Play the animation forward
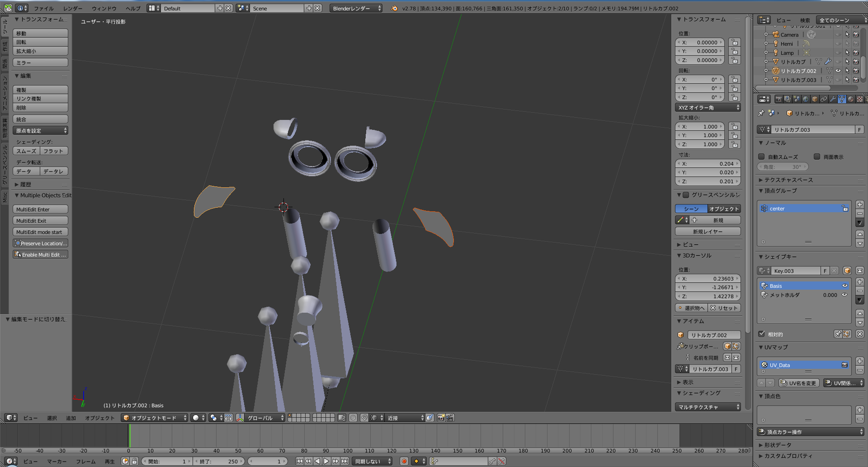The width and height of the screenshot is (868, 467). [x=326, y=462]
